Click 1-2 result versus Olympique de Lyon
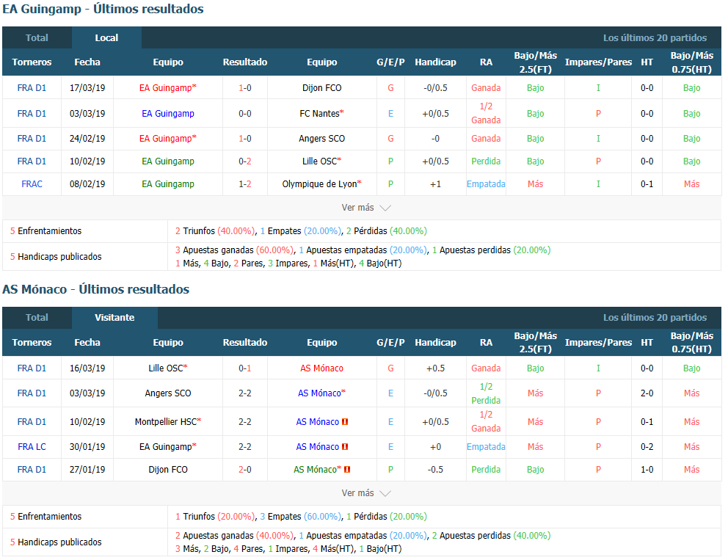 coord(244,184)
